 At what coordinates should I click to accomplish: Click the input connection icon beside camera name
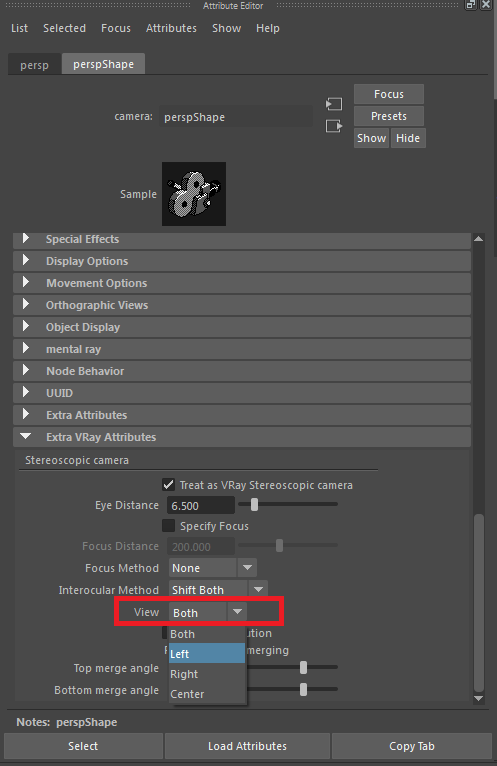334,104
